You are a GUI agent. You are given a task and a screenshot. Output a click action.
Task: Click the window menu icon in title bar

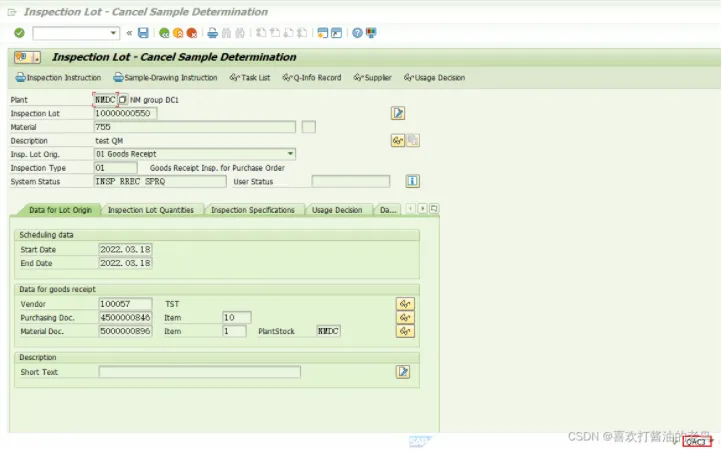[12, 12]
